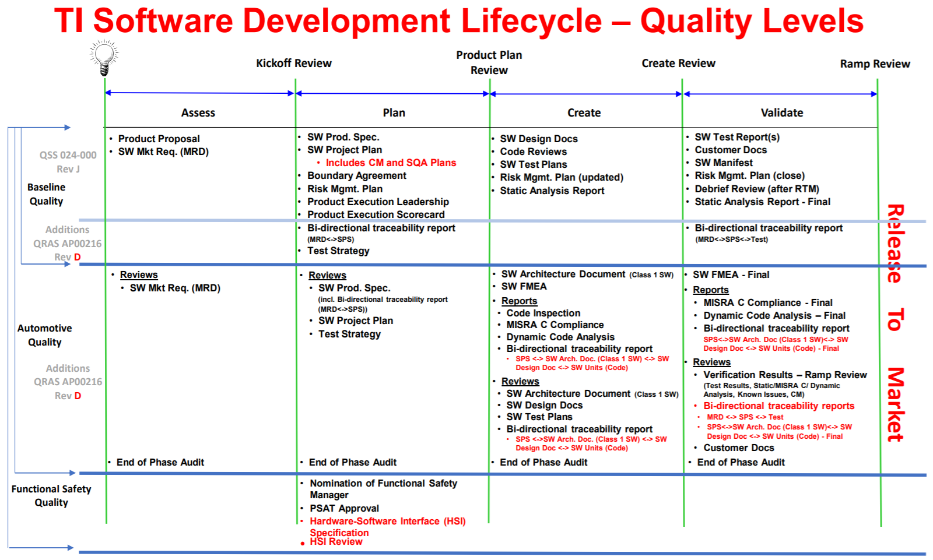Select the red 'MRD <-> SPS <-> Test' line
The height and width of the screenshot is (560, 933).
coord(745,417)
